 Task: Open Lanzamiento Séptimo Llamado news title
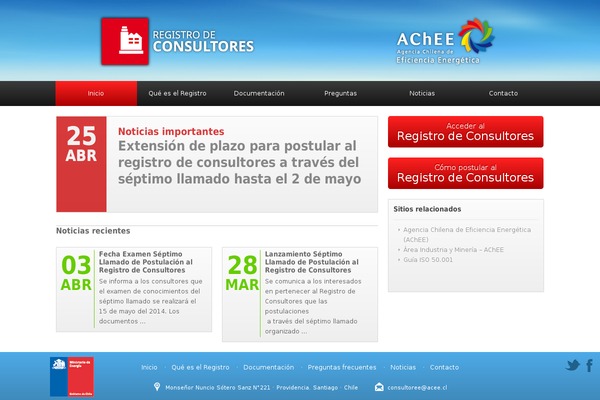312,262
